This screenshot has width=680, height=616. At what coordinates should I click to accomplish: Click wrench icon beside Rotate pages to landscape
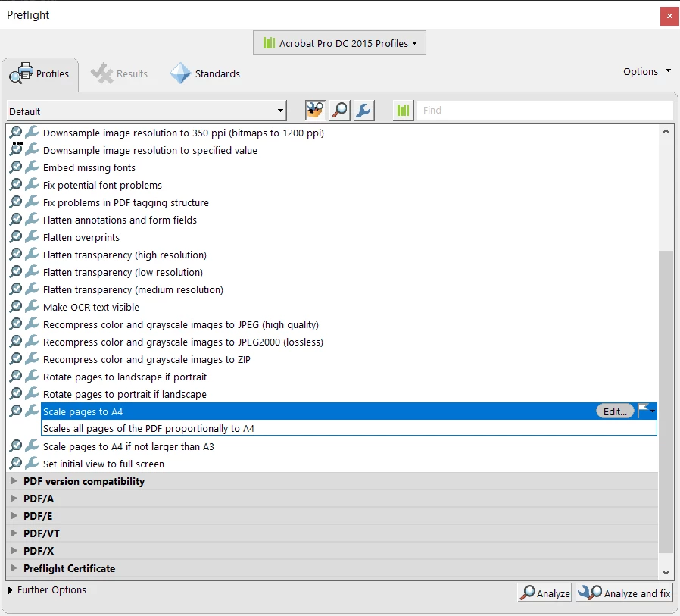32,376
